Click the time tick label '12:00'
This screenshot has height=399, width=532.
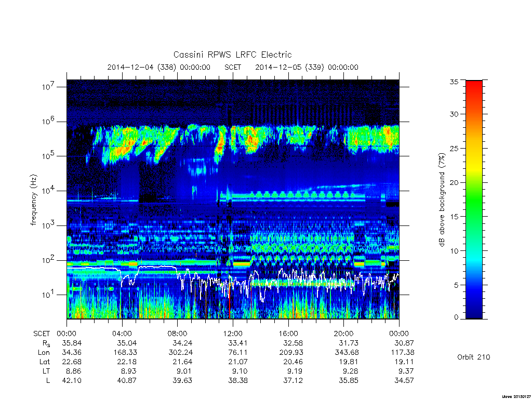(233, 334)
